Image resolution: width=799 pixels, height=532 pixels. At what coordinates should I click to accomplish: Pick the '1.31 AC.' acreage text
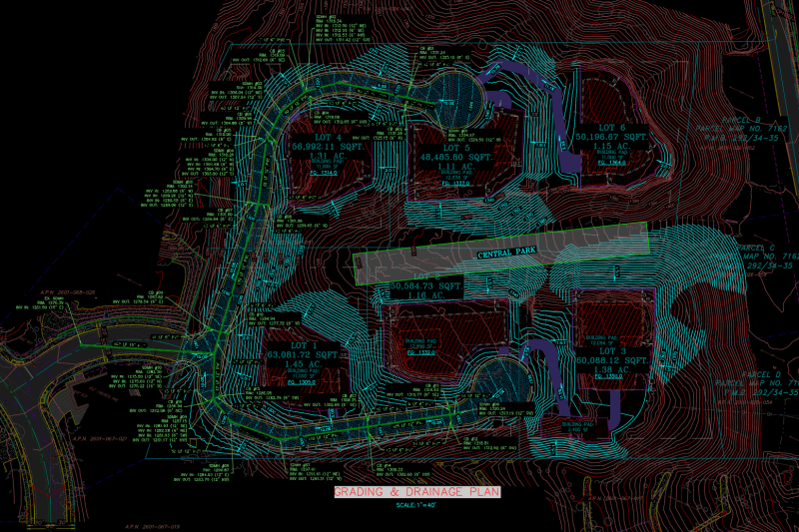(328, 156)
